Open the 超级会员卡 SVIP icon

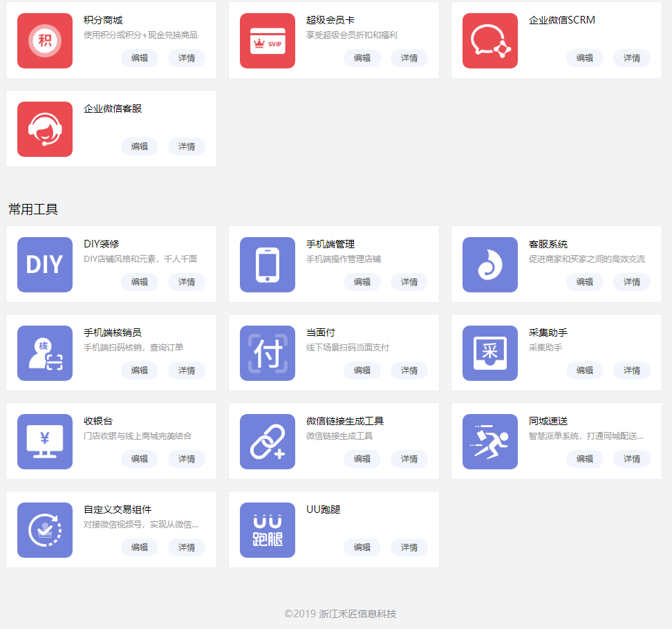click(268, 41)
